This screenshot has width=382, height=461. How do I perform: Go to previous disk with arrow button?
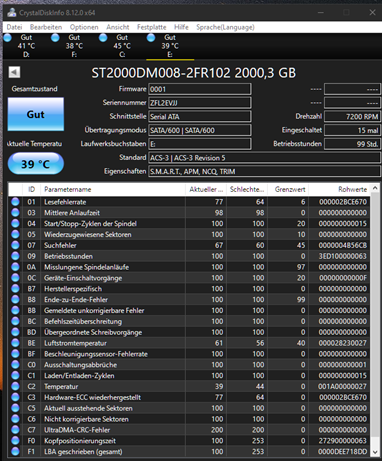click(14, 72)
